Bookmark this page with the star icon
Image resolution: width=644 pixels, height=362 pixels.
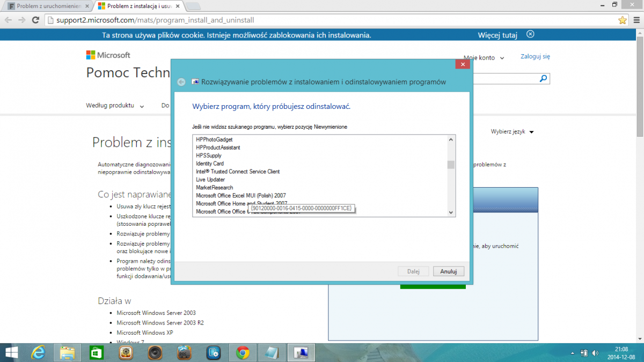pyautogui.click(x=623, y=20)
